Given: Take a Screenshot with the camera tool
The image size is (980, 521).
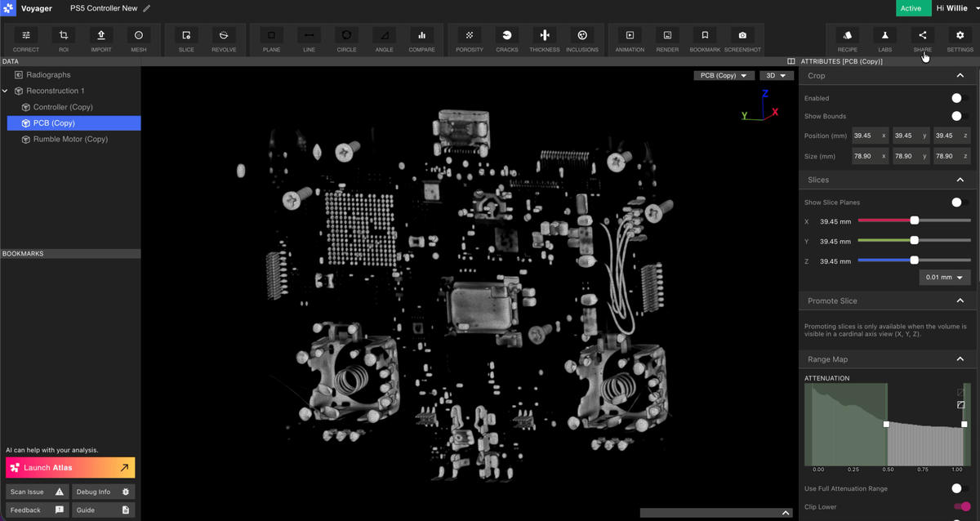Looking at the screenshot, I should (742, 40).
